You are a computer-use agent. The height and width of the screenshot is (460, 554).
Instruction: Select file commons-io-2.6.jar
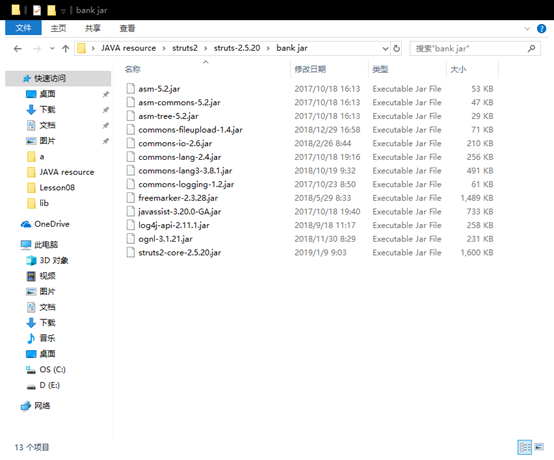[x=175, y=143]
